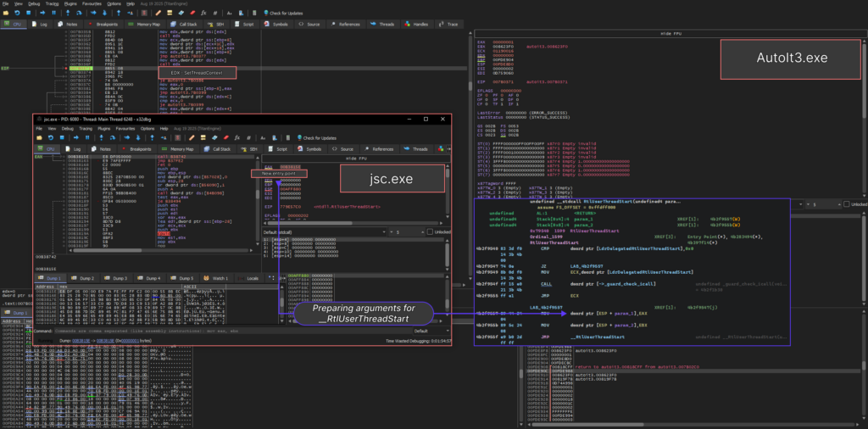Click the hash (#) icon in AutoIt3 toolbar
868x429 pixels.
point(216,14)
